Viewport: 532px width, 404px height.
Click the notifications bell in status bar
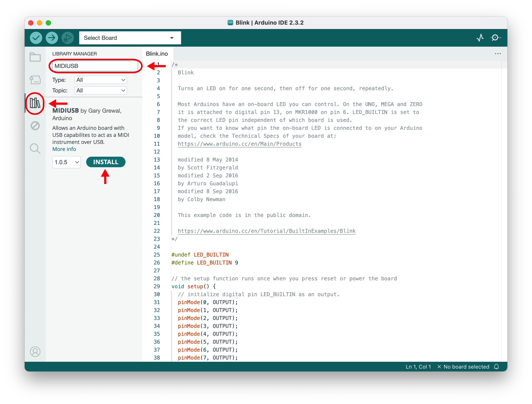click(x=496, y=367)
